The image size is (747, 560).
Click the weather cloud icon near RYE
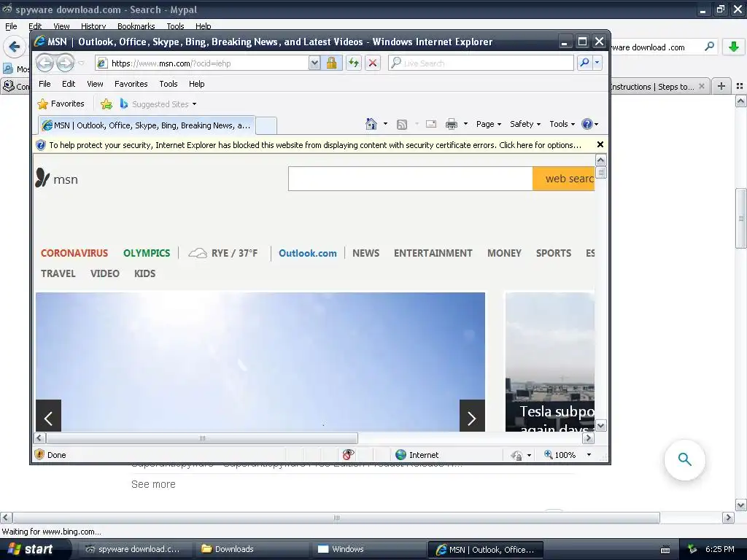coord(197,253)
